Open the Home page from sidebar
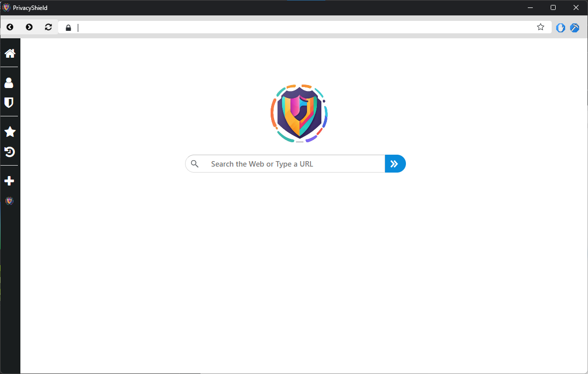The image size is (588, 374). [x=10, y=54]
